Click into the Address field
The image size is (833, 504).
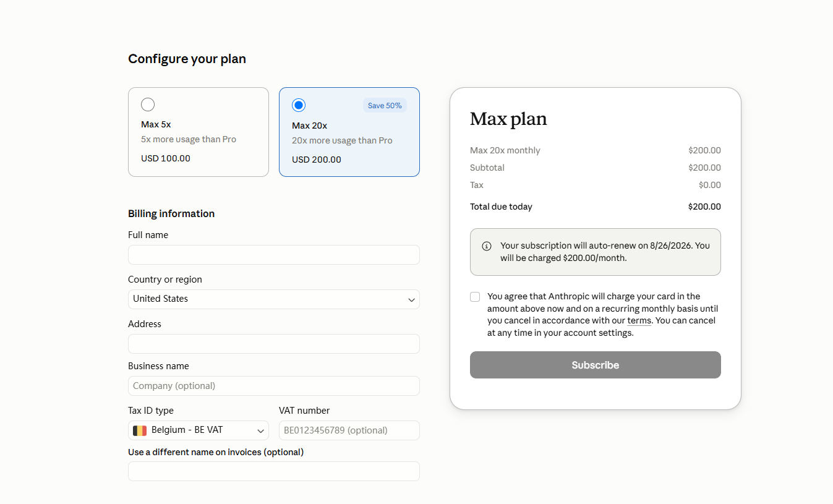(x=274, y=344)
